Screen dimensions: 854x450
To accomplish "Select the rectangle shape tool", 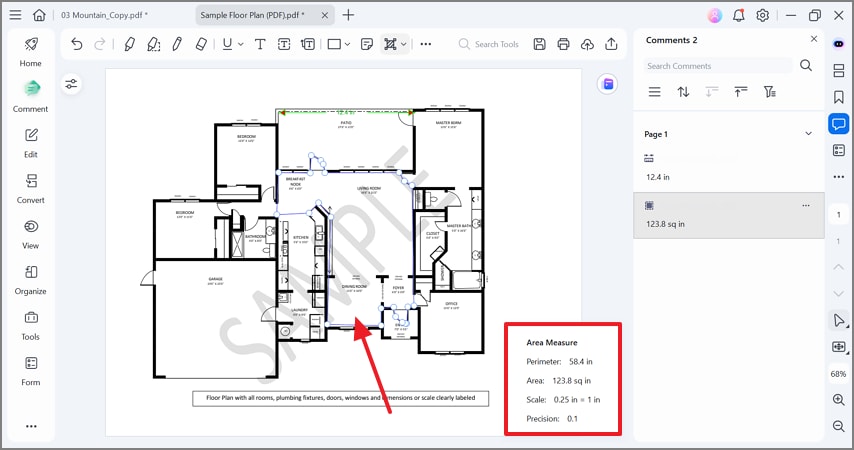I will (x=334, y=44).
